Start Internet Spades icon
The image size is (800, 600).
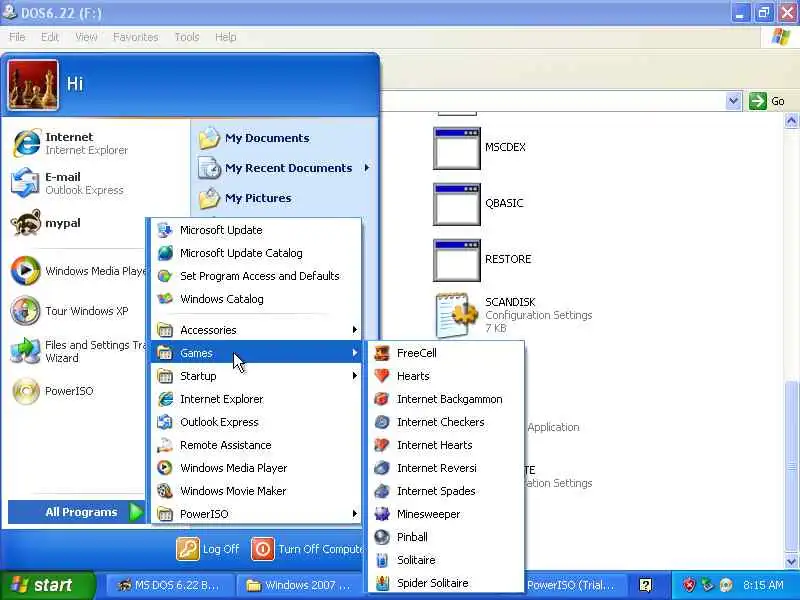(x=382, y=491)
